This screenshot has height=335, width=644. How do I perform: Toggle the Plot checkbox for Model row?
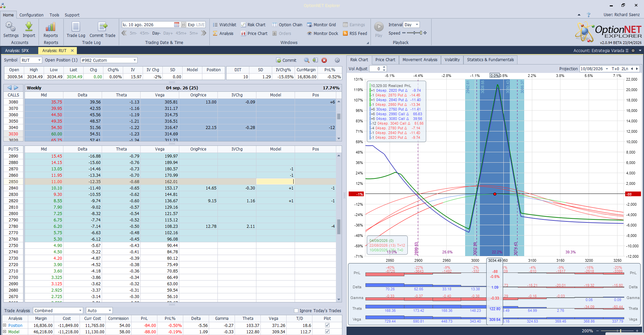(327, 332)
